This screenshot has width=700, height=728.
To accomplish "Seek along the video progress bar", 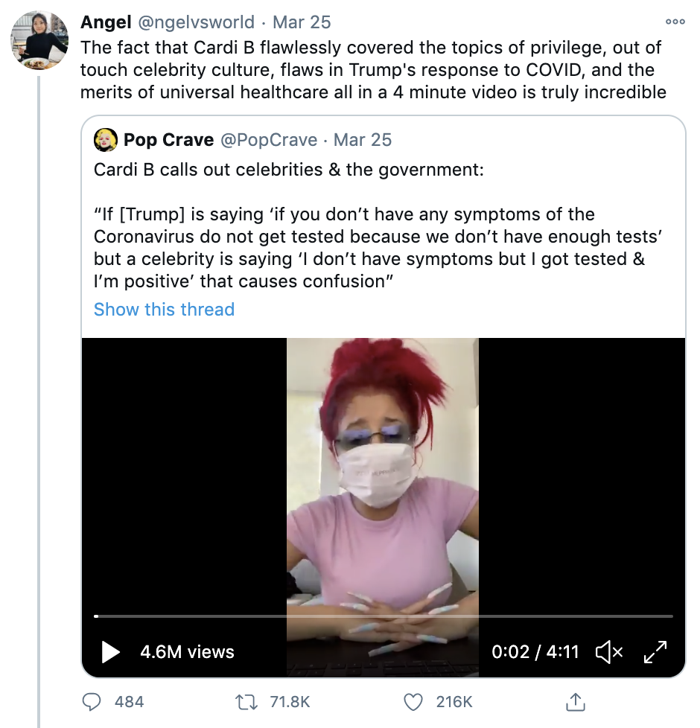I will point(384,616).
